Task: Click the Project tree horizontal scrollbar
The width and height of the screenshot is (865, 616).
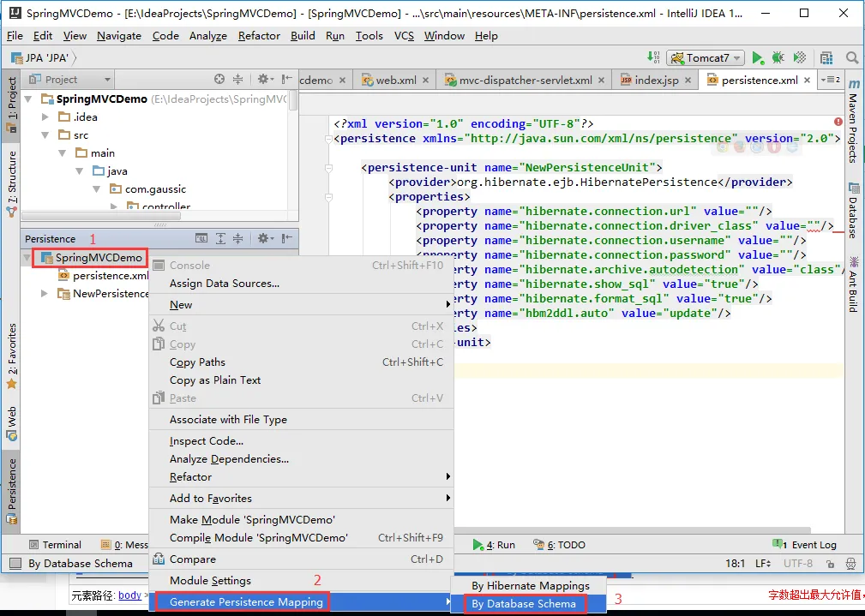Action: [x=100, y=217]
